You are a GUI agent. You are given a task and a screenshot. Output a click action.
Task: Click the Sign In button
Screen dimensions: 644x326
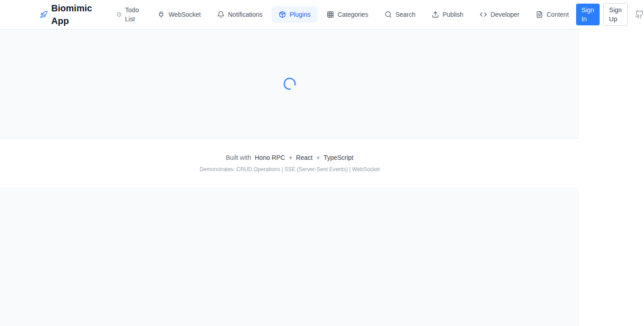pyautogui.click(x=588, y=14)
